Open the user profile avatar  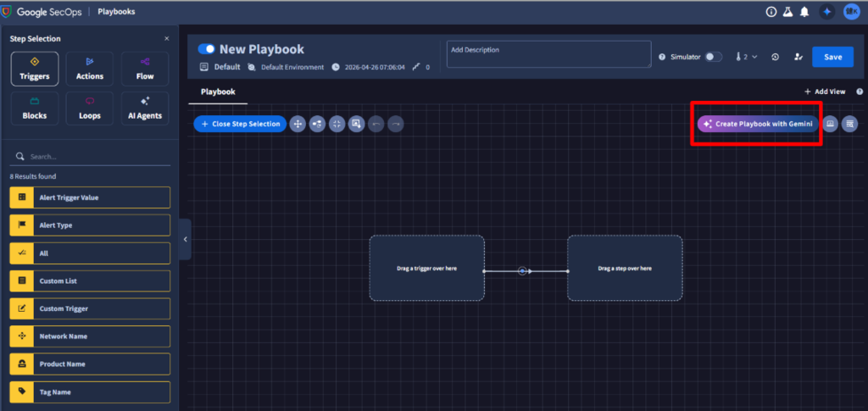pos(851,12)
